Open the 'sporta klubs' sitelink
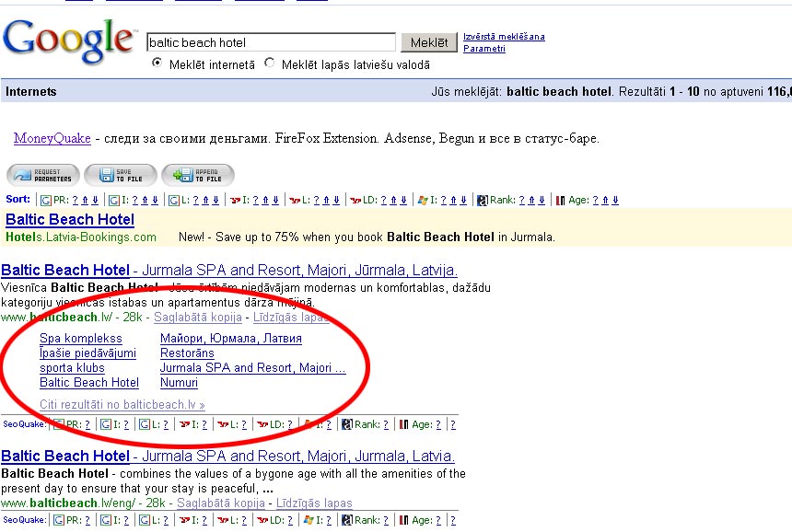Viewport: 792px width, 532px height. [72, 368]
